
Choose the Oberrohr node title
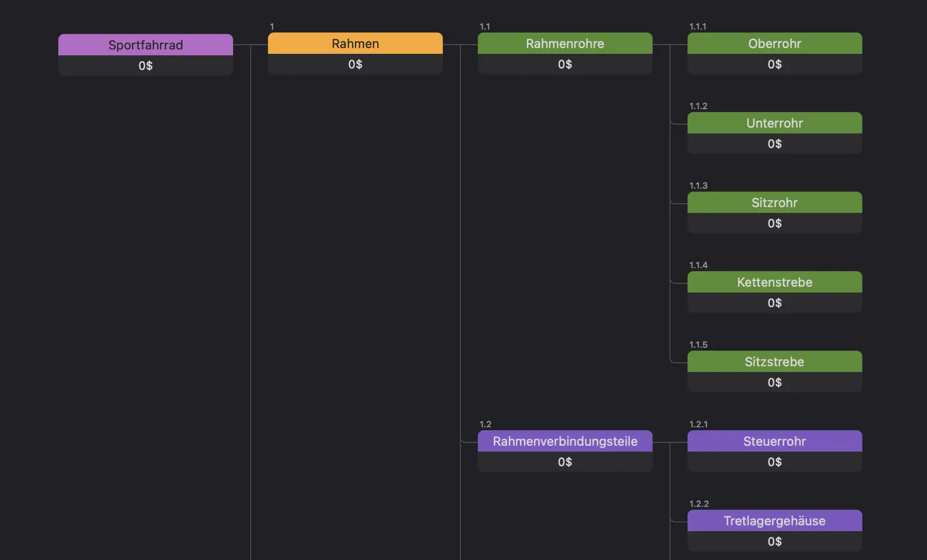point(774,44)
